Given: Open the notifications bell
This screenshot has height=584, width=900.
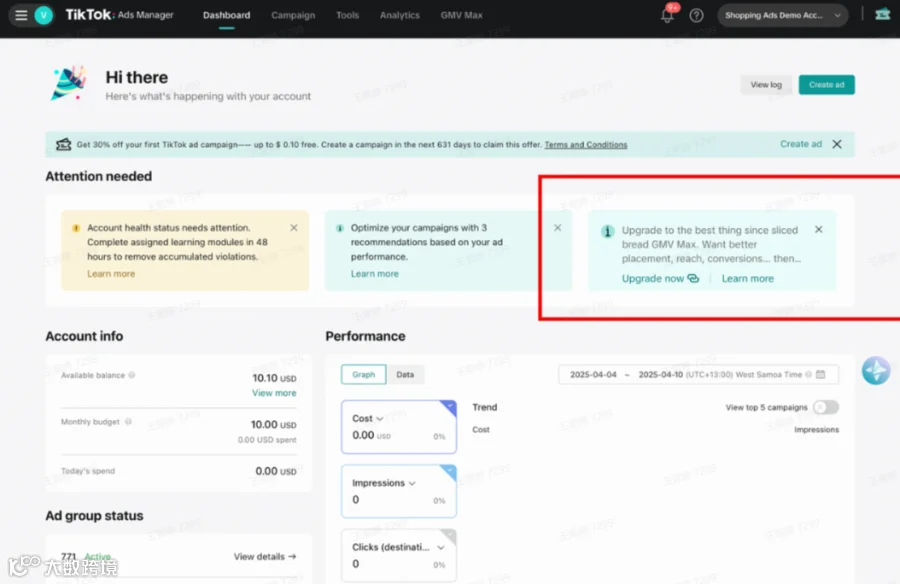Looking at the screenshot, I should point(667,16).
